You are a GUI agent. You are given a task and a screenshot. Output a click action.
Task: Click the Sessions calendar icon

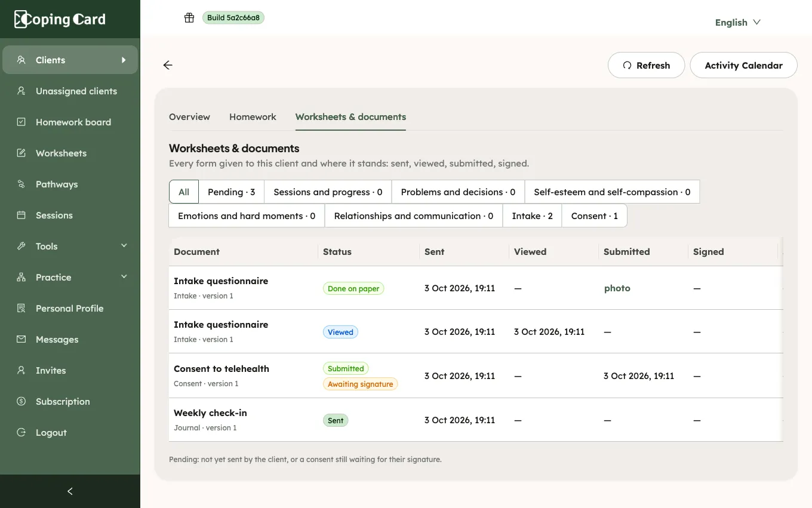click(21, 215)
